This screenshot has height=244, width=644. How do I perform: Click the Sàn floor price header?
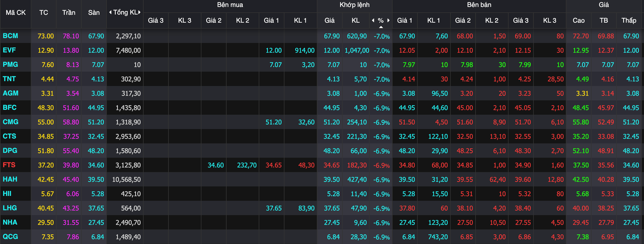(94, 13)
